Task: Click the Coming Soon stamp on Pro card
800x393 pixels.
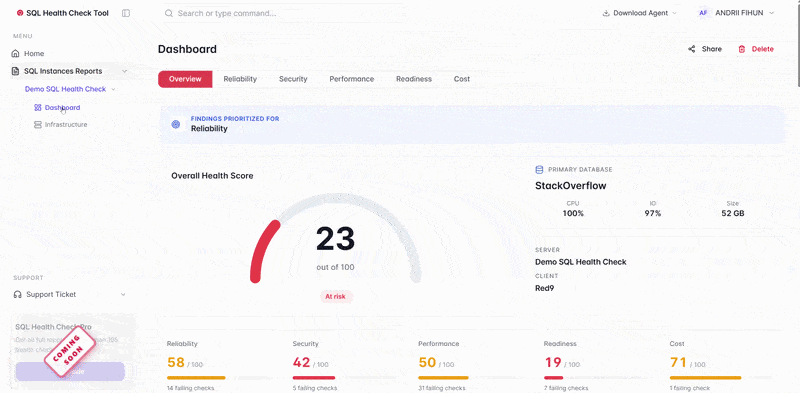Action: (70, 353)
